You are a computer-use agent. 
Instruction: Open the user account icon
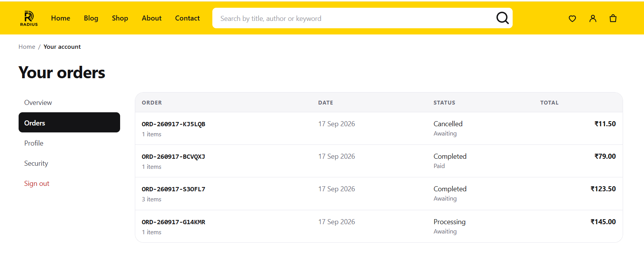pos(593,18)
